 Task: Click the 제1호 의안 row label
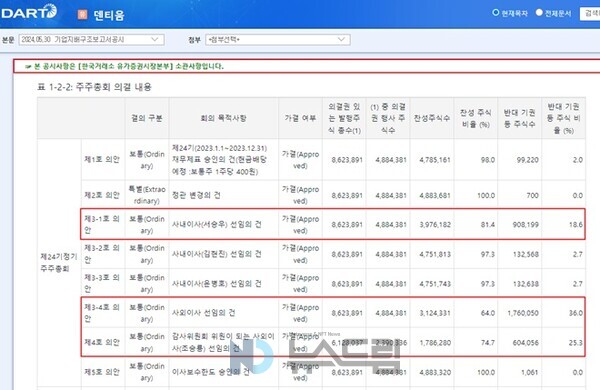[102, 159]
